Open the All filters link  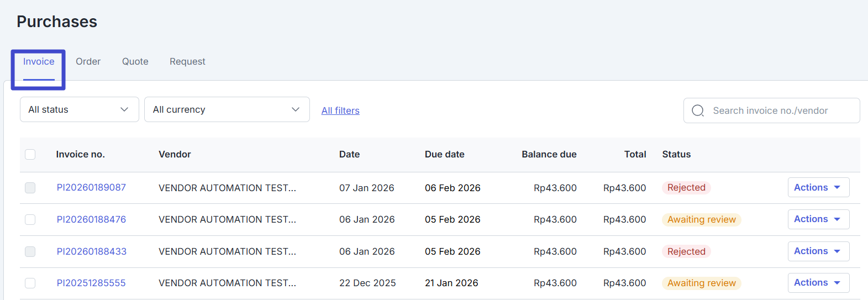[340, 110]
